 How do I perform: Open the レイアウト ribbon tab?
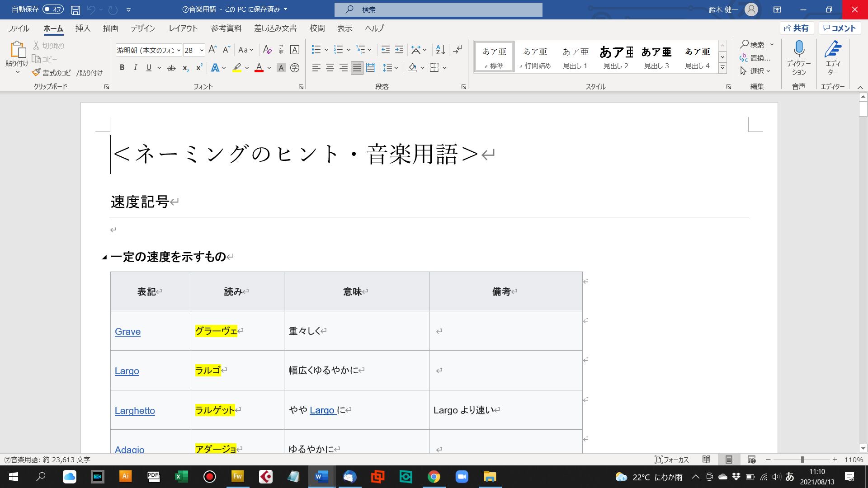pyautogui.click(x=183, y=28)
